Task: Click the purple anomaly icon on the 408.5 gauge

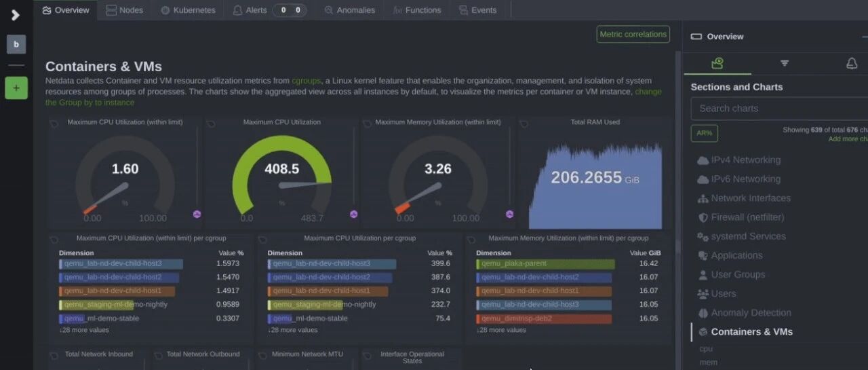Action: [x=353, y=214]
